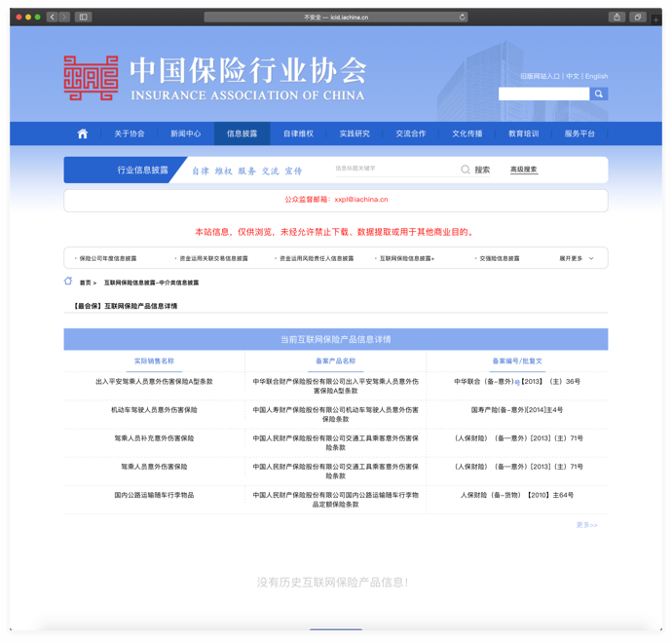The height and width of the screenshot is (642, 672).
Task: Click 机动车驾驶人员意外伤害保险 sales name cell
Action: [x=154, y=410]
